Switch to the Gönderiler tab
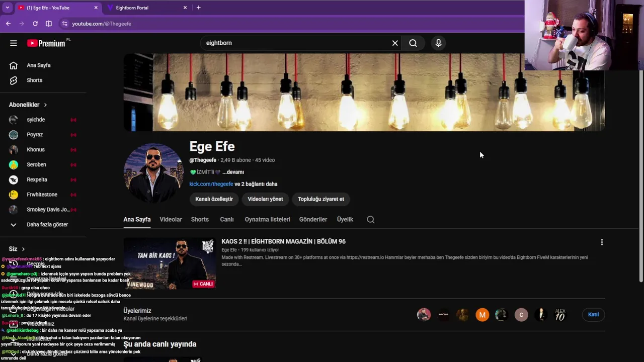 tap(313, 220)
